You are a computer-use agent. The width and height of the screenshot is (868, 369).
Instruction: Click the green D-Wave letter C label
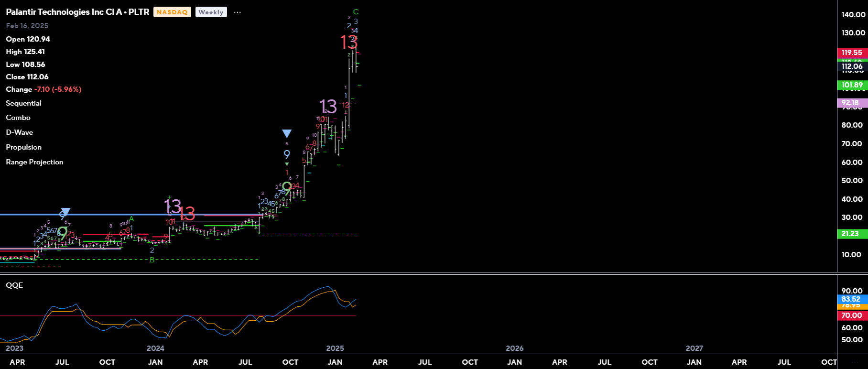(x=356, y=12)
